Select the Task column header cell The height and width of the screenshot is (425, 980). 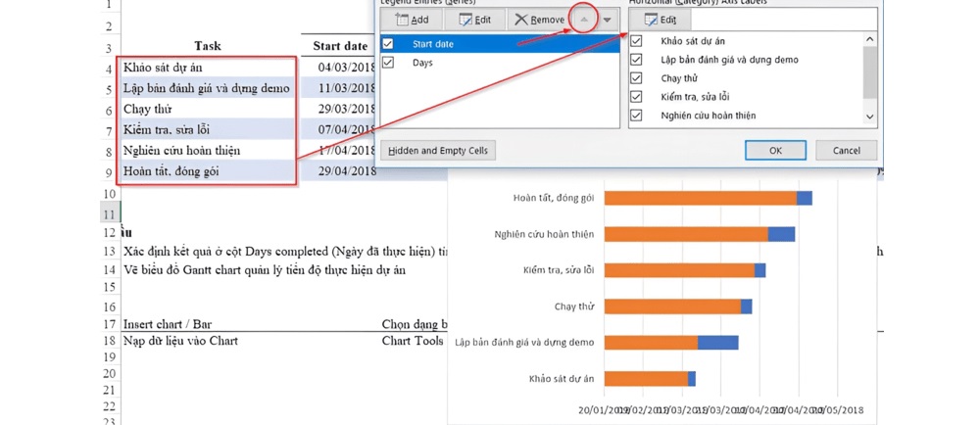click(x=208, y=46)
